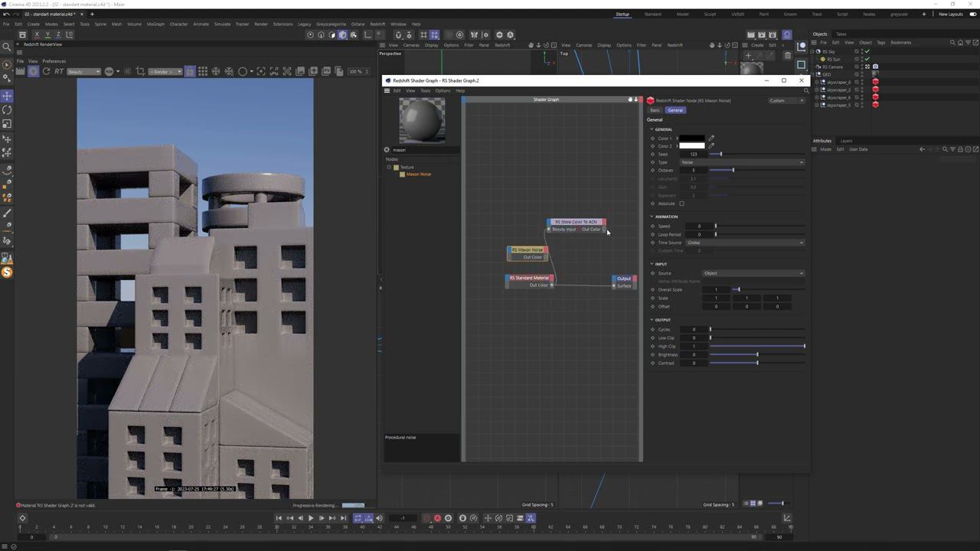Open the Source dropdown set to Object

pos(753,273)
